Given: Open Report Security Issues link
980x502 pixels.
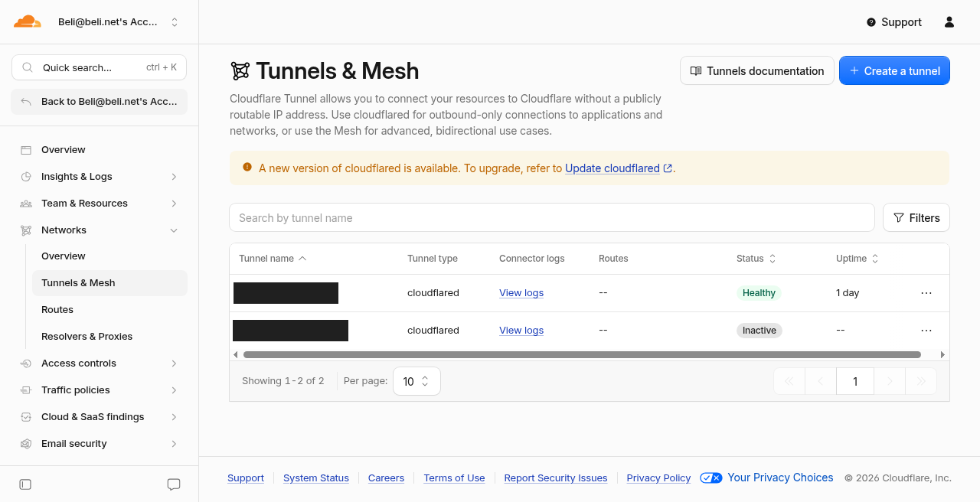Looking at the screenshot, I should tap(556, 478).
